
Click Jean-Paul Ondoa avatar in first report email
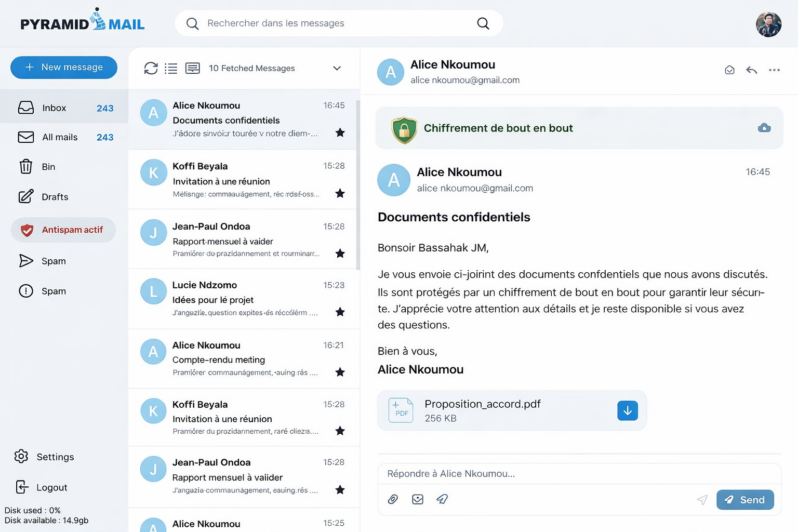coord(153,233)
